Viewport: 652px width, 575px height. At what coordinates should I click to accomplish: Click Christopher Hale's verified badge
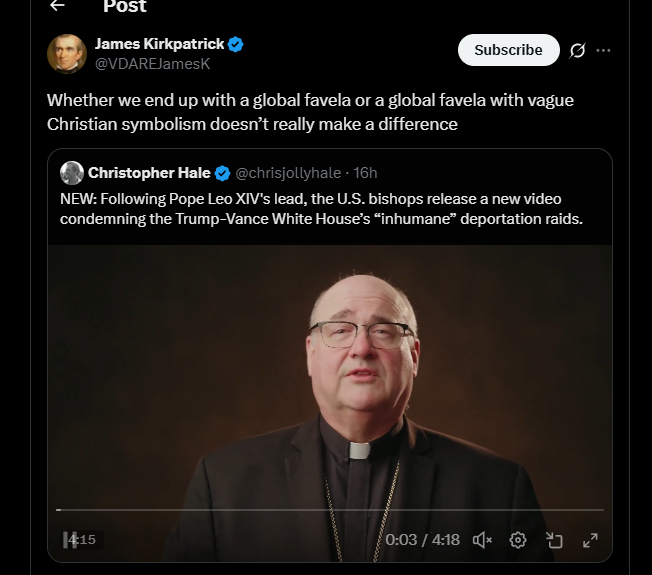(x=222, y=173)
